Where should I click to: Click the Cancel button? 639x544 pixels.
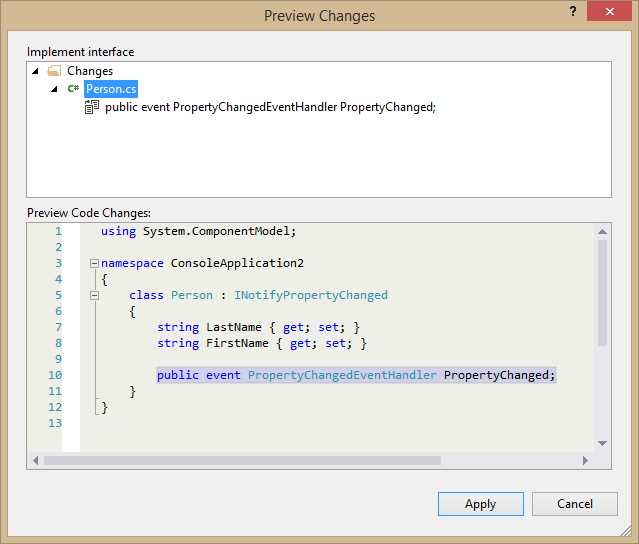click(x=575, y=504)
